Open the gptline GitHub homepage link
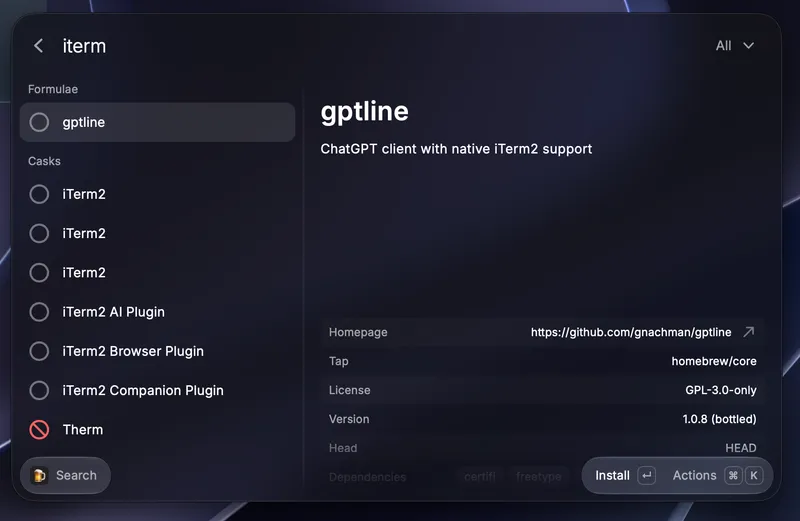Screen dimensions: 800x521 631,332
